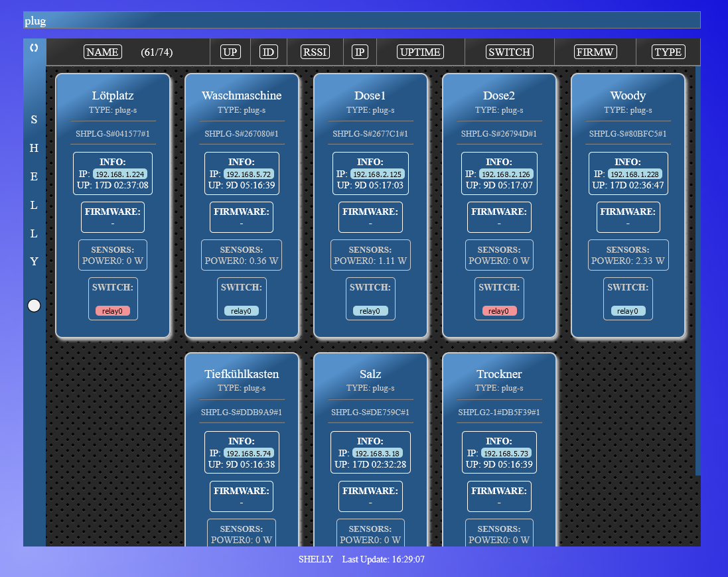Click the white circle in the sidebar

pos(34,305)
